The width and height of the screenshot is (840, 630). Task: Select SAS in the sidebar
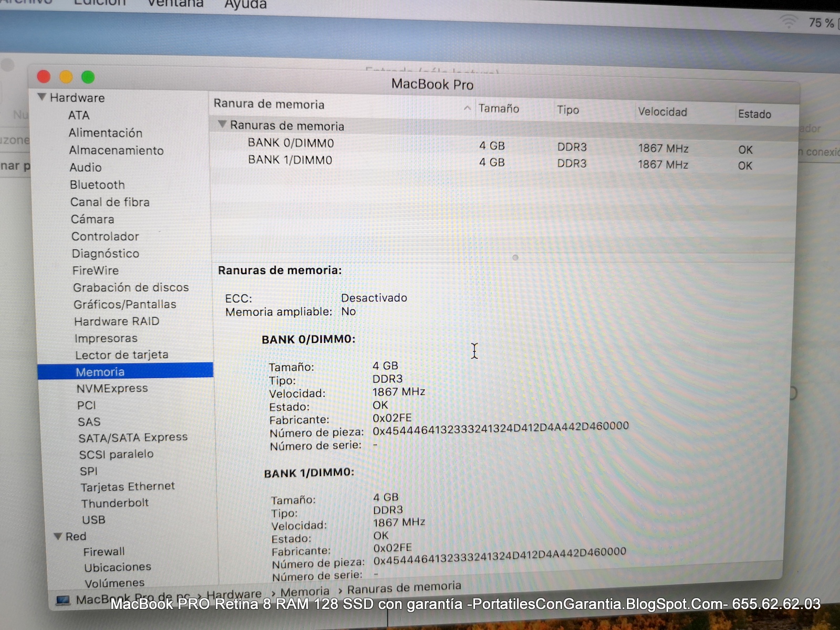click(x=89, y=422)
